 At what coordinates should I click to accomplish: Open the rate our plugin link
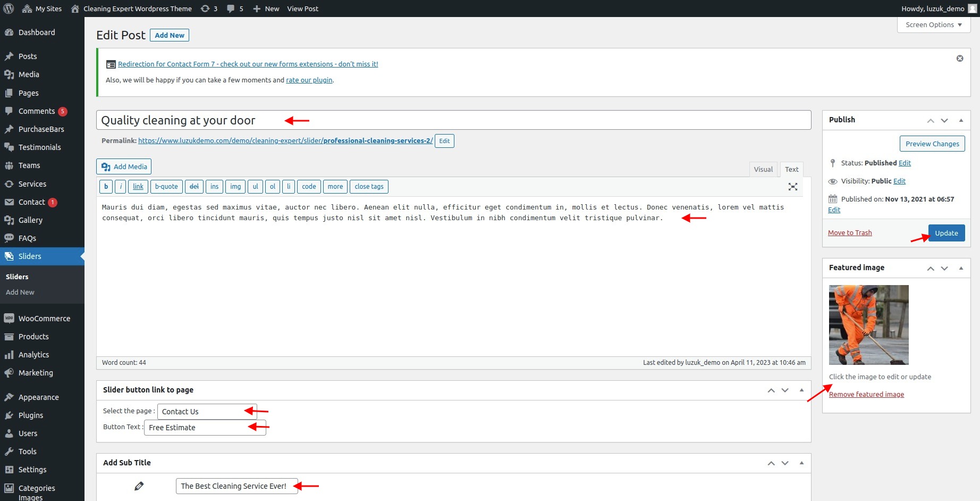pyautogui.click(x=309, y=80)
